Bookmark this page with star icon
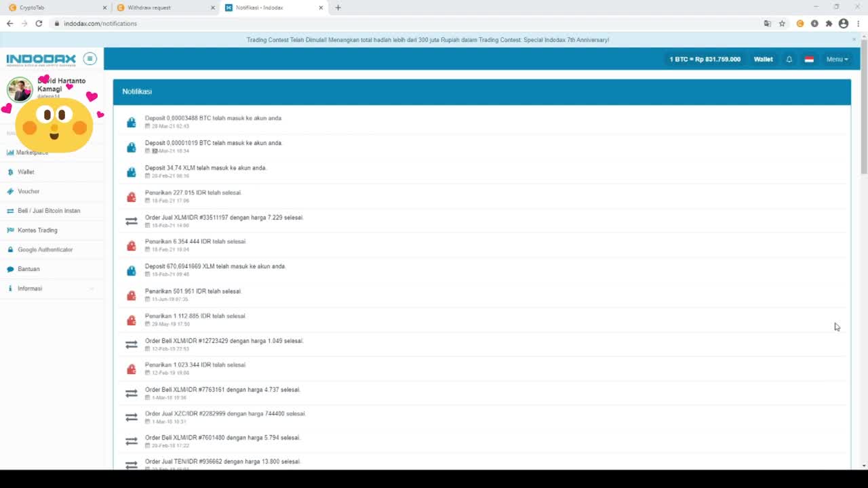Image resolution: width=868 pixels, height=488 pixels. coord(782,23)
